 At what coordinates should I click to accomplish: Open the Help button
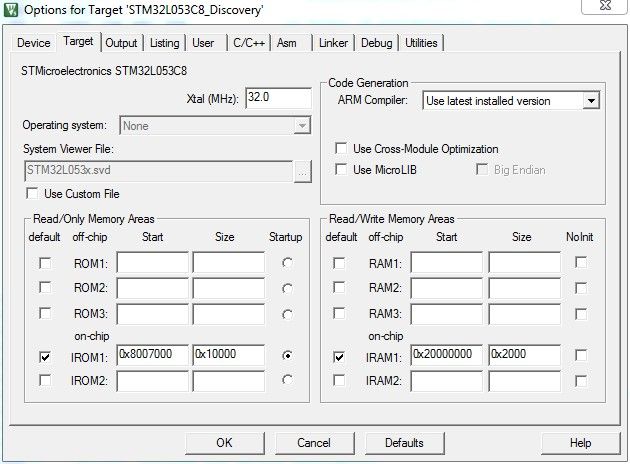[581, 443]
